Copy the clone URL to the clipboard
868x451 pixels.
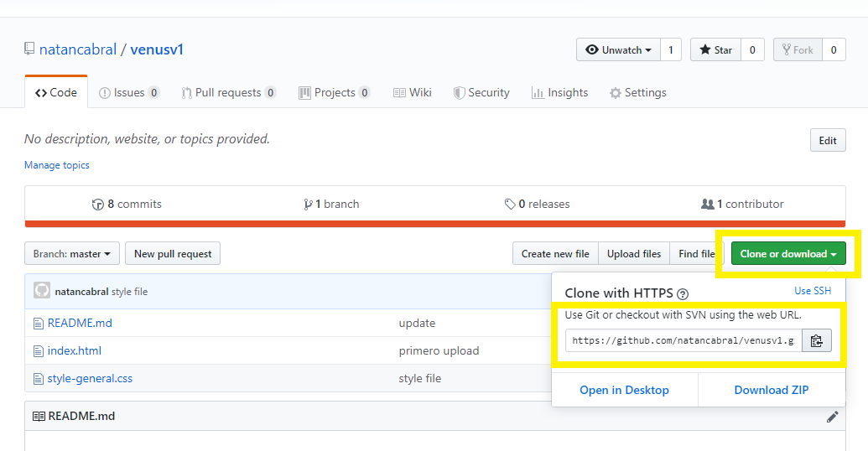pos(817,340)
